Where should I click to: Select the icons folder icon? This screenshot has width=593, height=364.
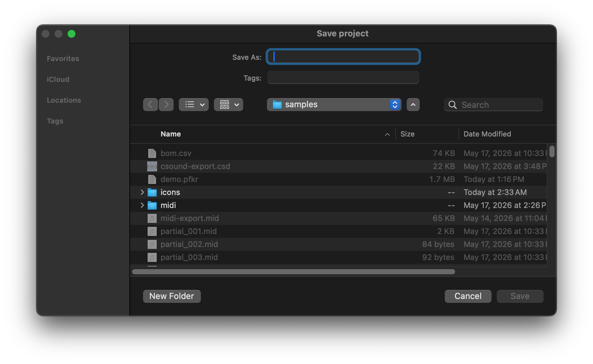[x=152, y=192]
